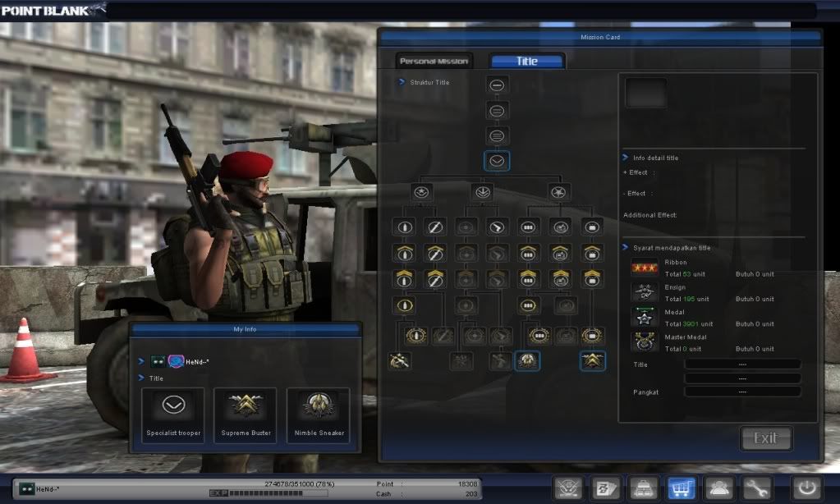Click the Master Medal requirement icon
The height and width of the screenshot is (504, 840).
[x=644, y=341]
